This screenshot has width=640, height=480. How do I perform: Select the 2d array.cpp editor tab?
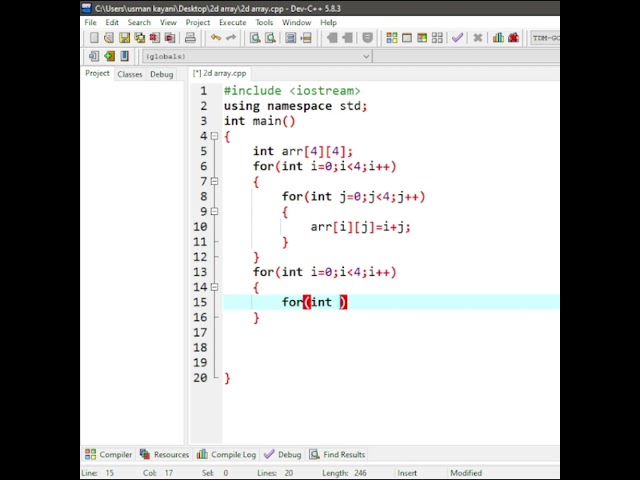pyautogui.click(x=220, y=73)
